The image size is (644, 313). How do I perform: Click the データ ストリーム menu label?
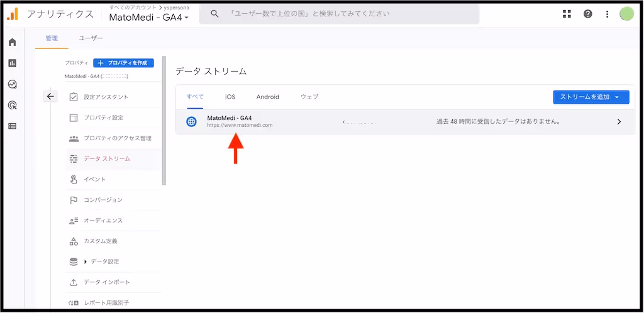107,159
